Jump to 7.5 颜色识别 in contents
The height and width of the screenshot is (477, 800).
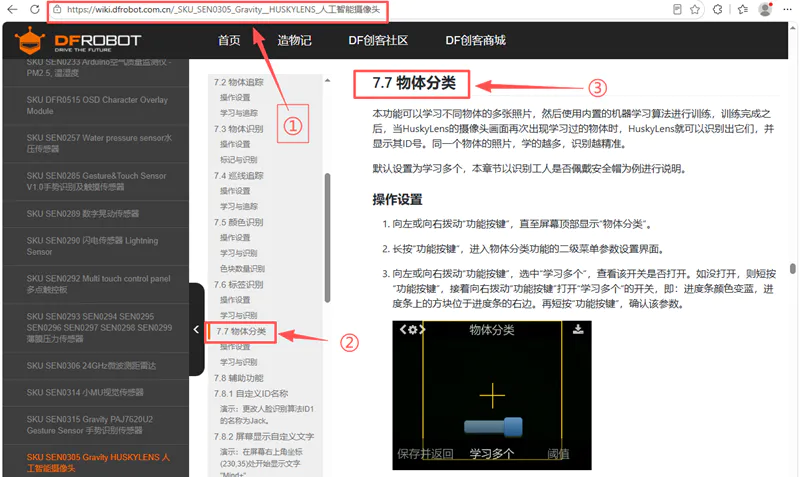(239, 222)
